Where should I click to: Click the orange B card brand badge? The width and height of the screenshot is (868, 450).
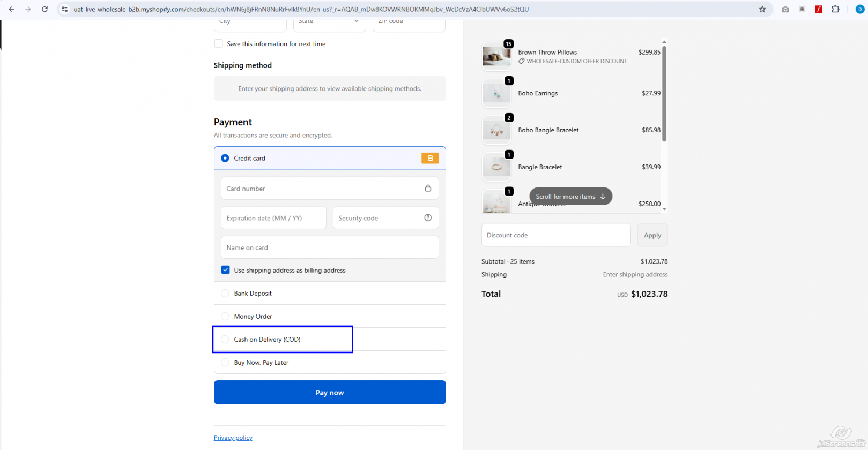[430, 158]
